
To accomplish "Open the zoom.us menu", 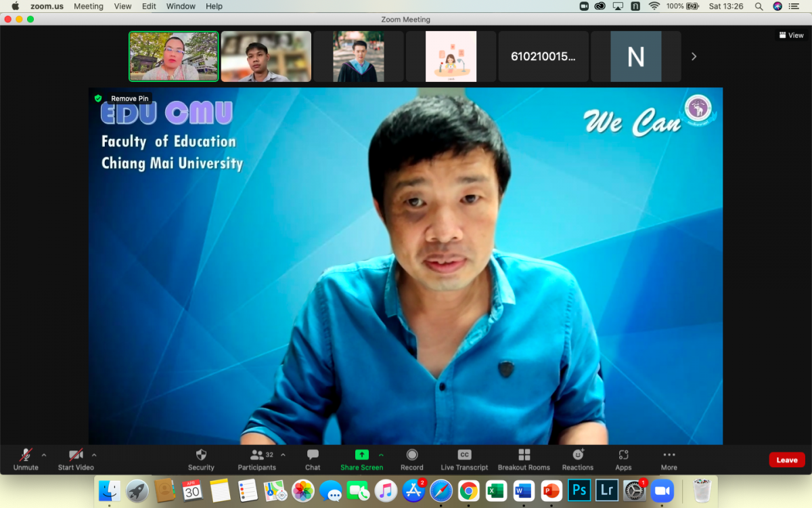I will click(x=47, y=6).
